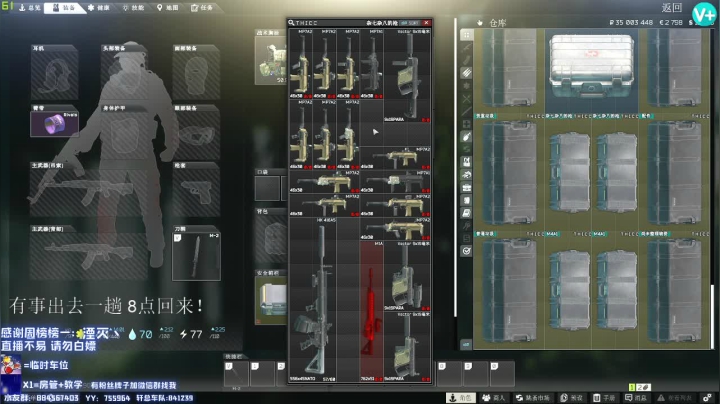Select the dark MP7A1 in top row
720x404 pixels.
click(x=371, y=64)
